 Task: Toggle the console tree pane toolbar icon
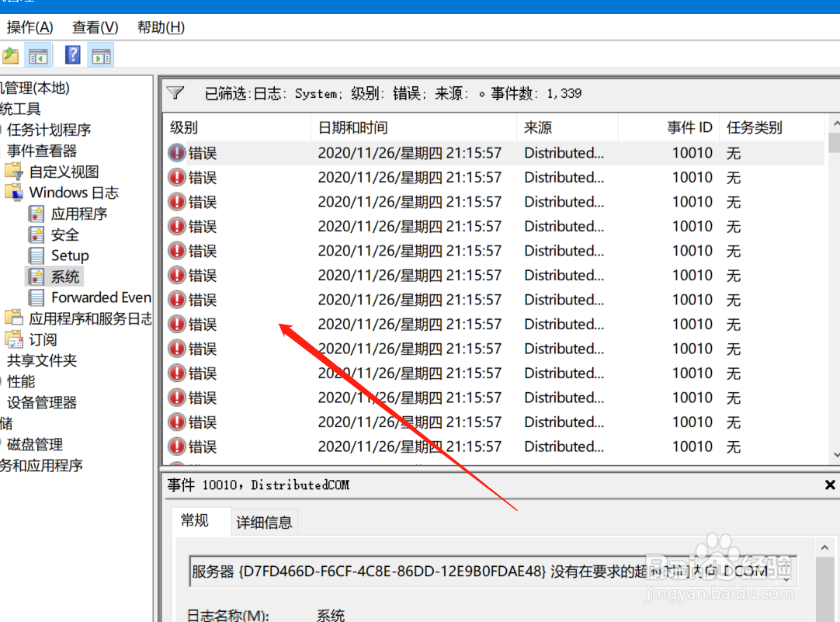37,54
